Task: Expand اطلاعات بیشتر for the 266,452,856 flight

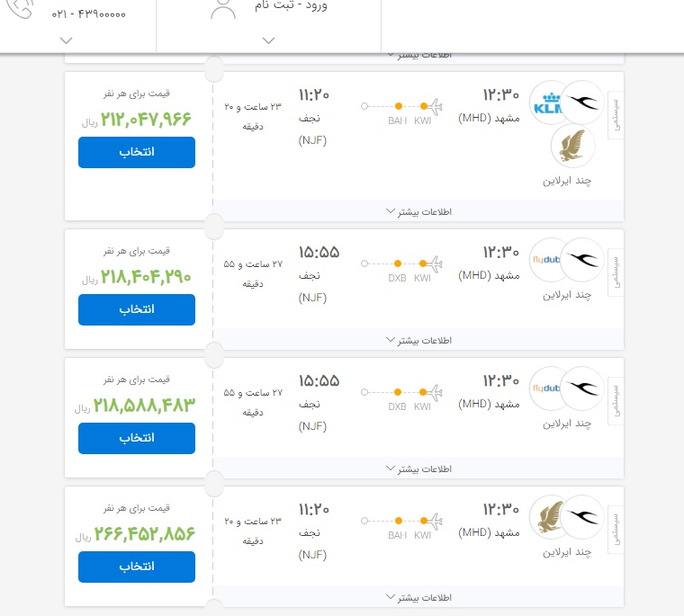Action: pos(418,597)
